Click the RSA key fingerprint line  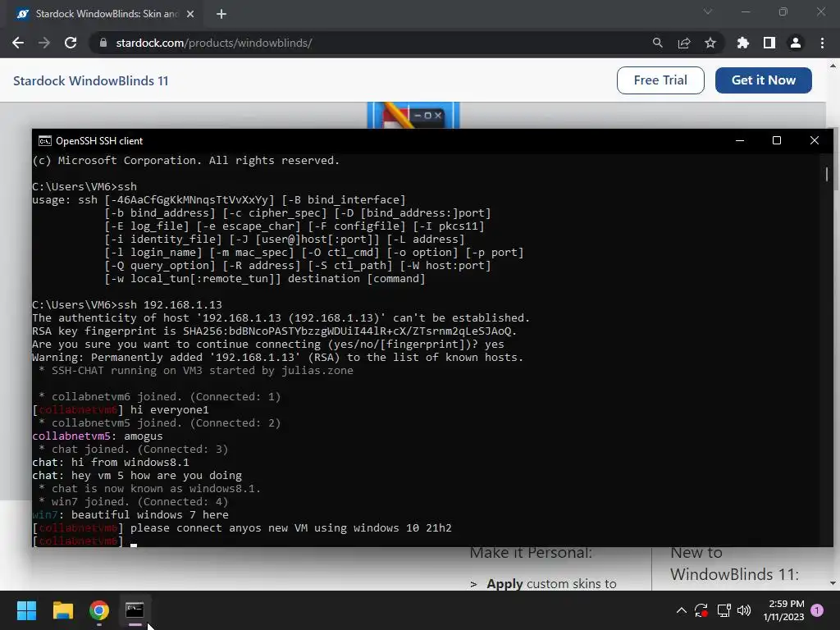[274, 331]
